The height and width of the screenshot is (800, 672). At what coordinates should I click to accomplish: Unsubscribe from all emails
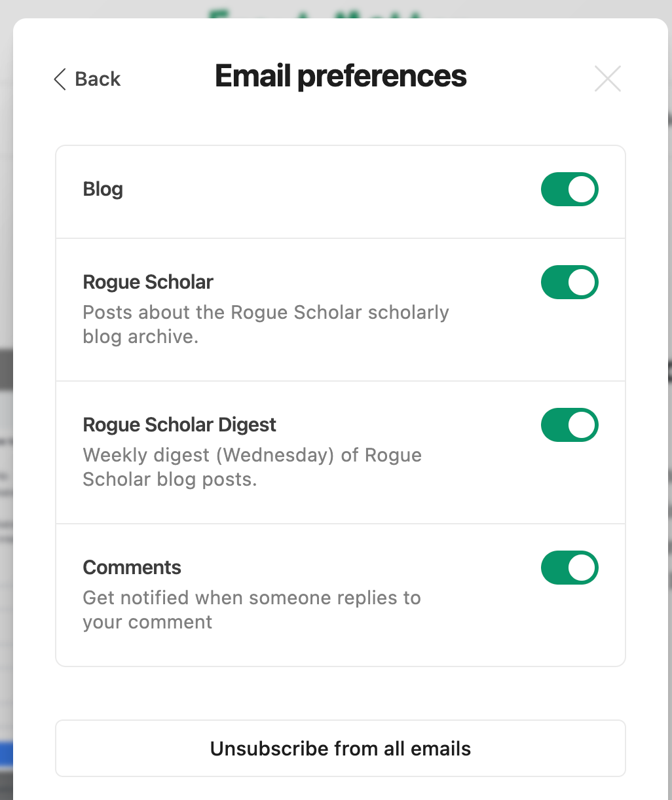click(341, 748)
